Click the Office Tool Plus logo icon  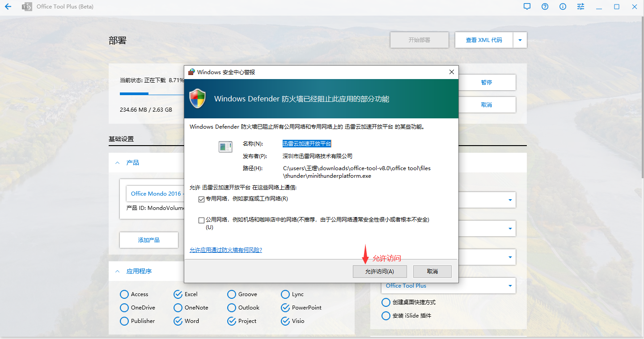(27, 7)
